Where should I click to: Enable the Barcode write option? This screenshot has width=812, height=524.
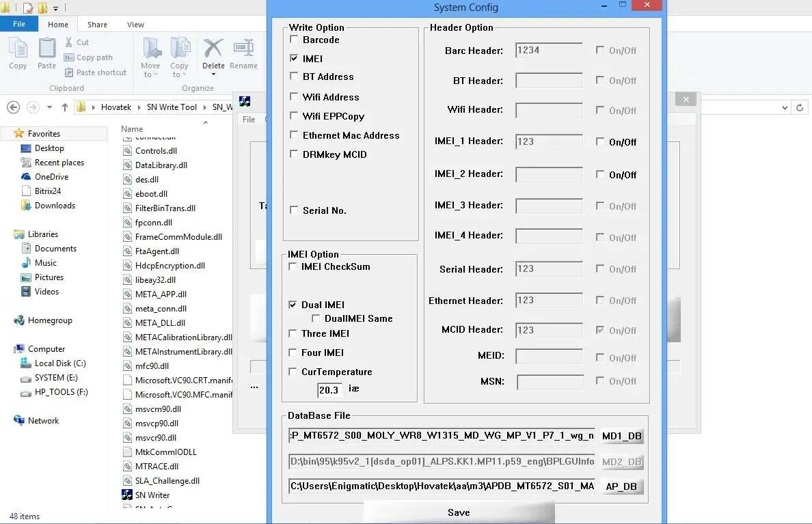[293, 40]
